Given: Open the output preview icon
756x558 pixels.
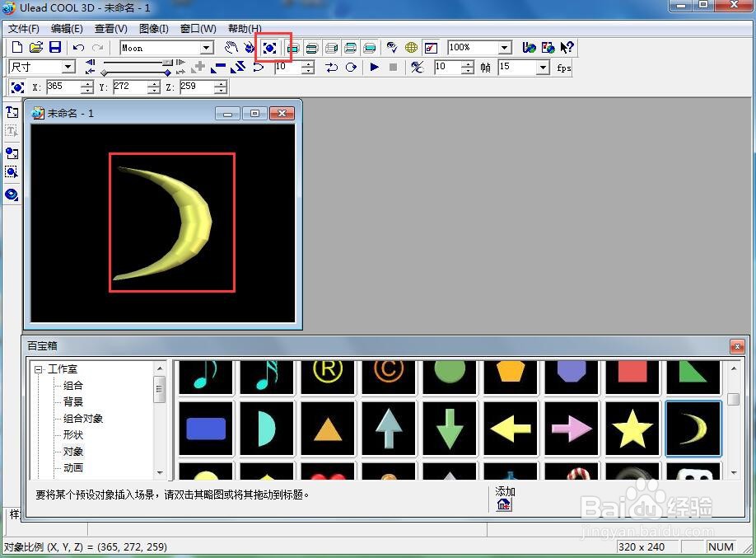Looking at the screenshot, I should tap(431, 47).
